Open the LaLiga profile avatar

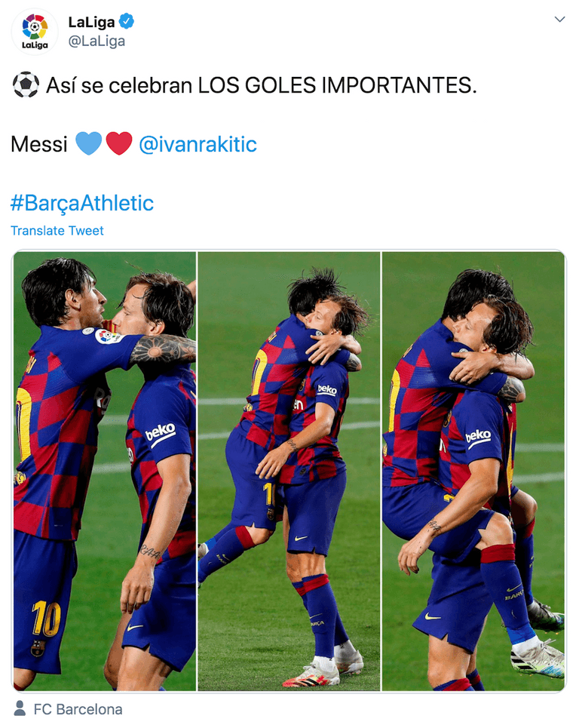[x=35, y=32]
